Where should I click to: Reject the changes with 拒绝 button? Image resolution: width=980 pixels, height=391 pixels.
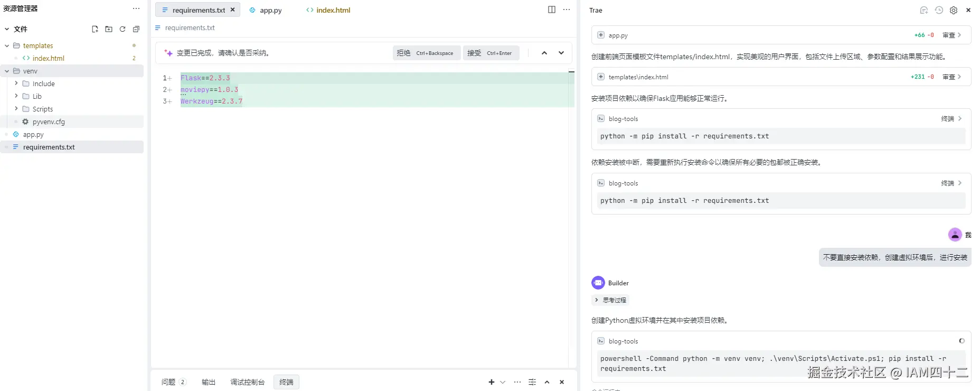(x=426, y=53)
